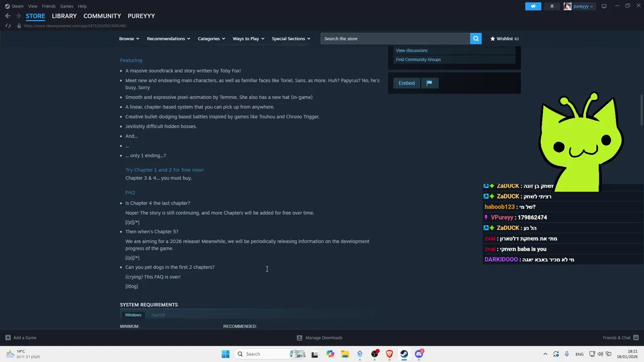Open the pureyyy account dropdown
Viewport: 644px width, 362px height.
coord(583,6)
